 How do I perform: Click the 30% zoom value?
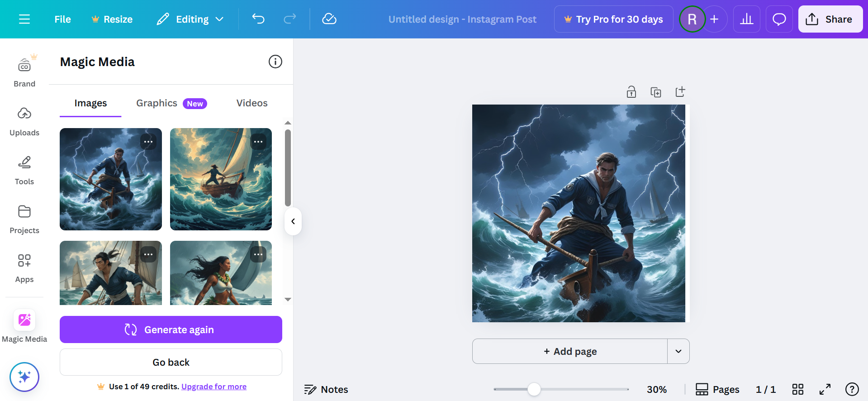pos(657,389)
